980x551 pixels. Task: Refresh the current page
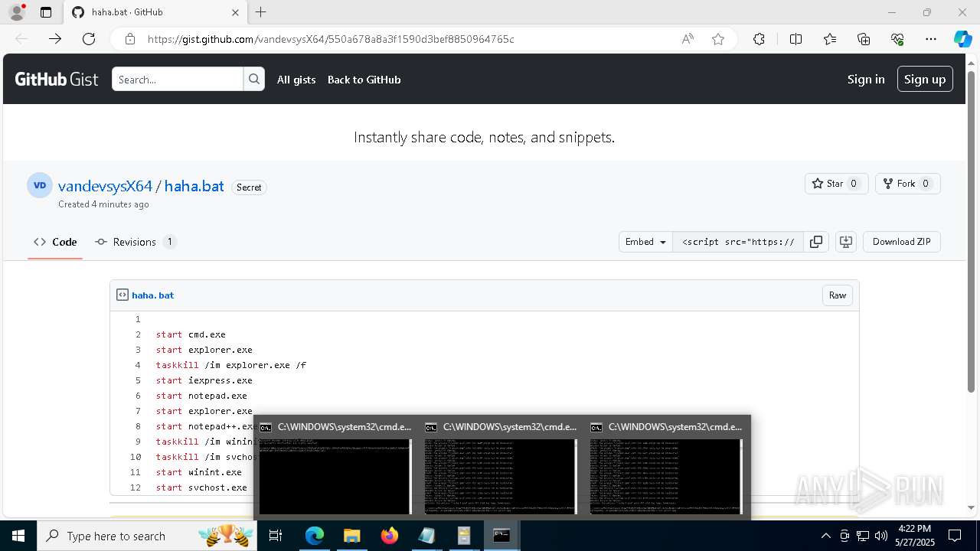[x=89, y=39]
